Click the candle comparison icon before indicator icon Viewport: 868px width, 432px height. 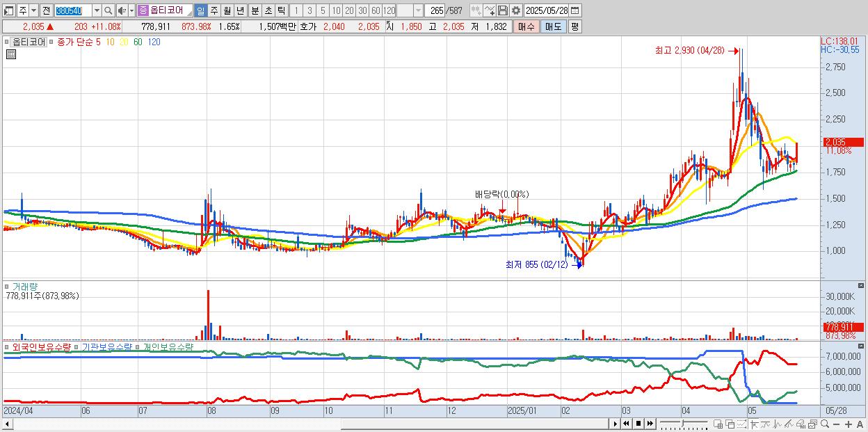click(x=476, y=10)
